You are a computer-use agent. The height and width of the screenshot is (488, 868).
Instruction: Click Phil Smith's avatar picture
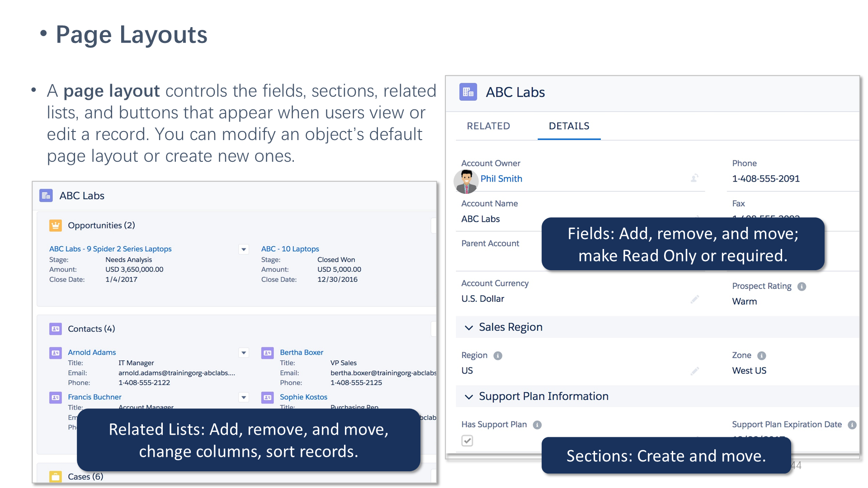(466, 182)
